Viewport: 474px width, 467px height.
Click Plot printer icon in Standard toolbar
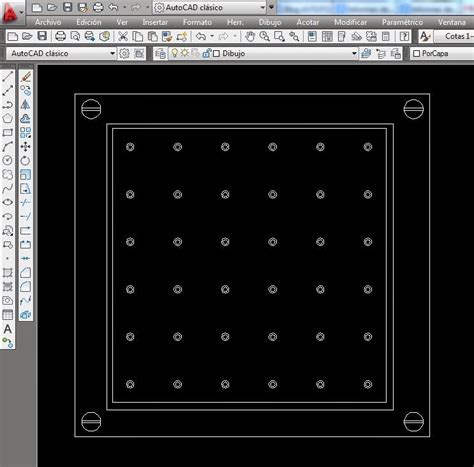[x=60, y=36]
